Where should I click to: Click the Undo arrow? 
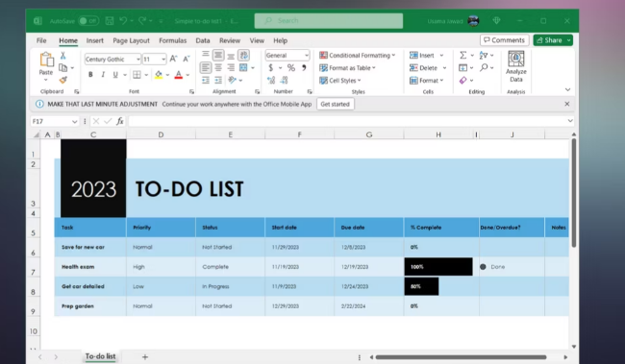123,21
